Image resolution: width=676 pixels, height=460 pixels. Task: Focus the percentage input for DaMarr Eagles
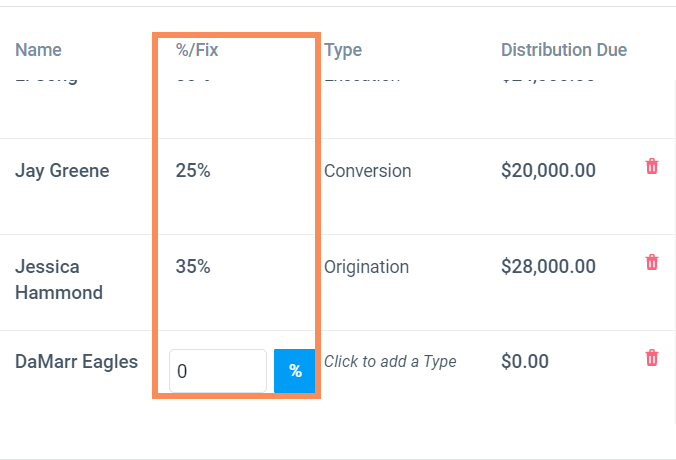click(217, 371)
